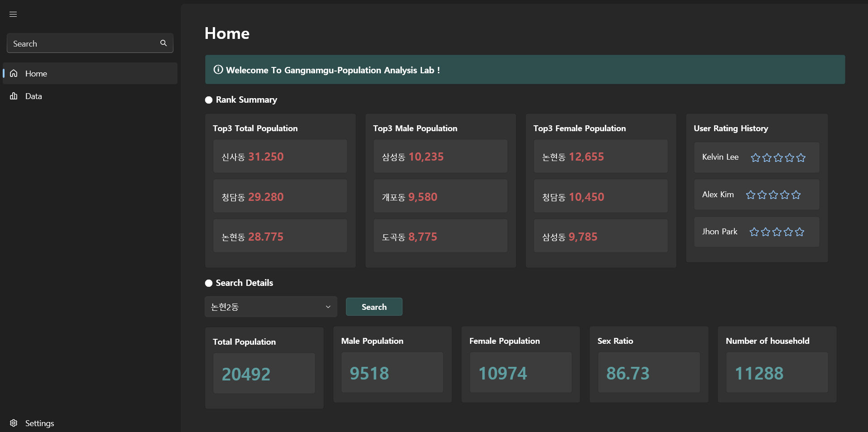Rate Jhon Park one star
The height and width of the screenshot is (432, 868).
(754, 232)
